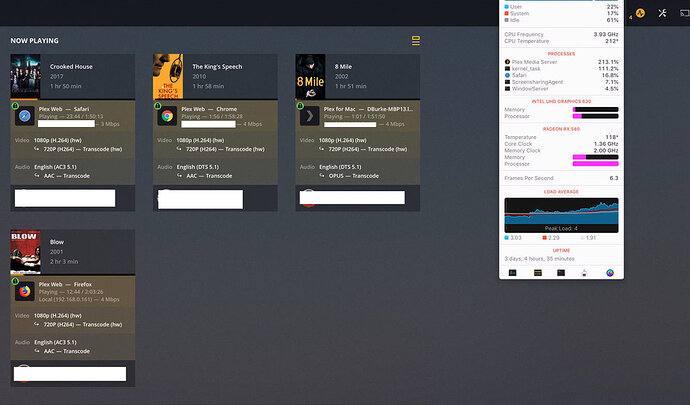The height and width of the screenshot is (405, 690).
Task: Click 'Plex for Mac — DBurke-MBP13' player text
Action: (368, 109)
